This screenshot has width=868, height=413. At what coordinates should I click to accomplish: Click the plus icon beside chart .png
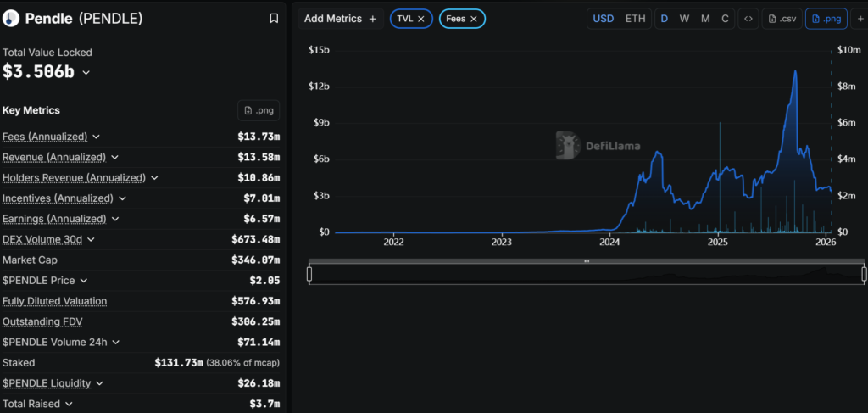861,19
